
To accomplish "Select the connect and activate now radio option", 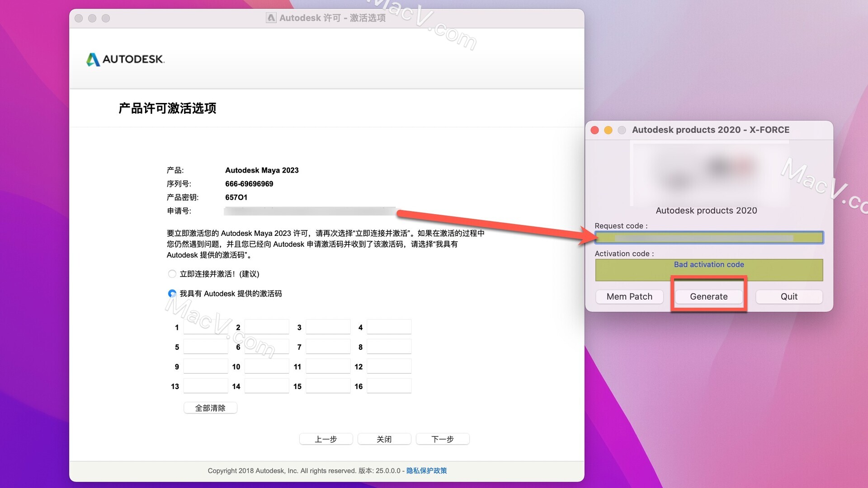I will 172,274.
